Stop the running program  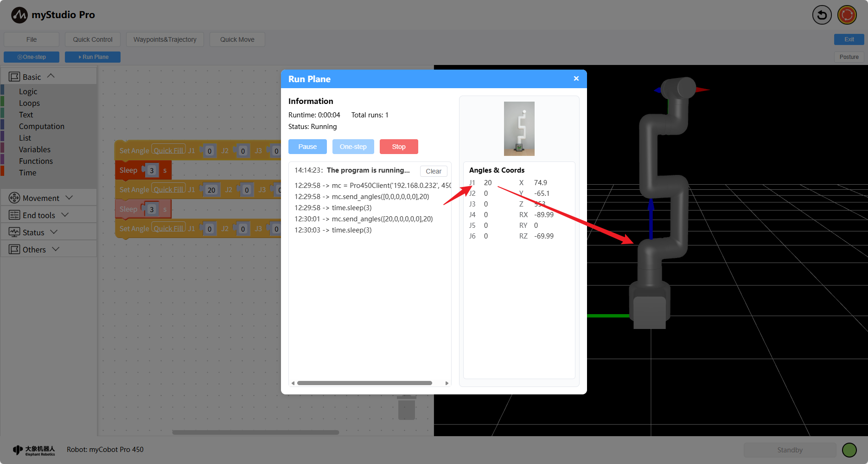pos(399,147)
